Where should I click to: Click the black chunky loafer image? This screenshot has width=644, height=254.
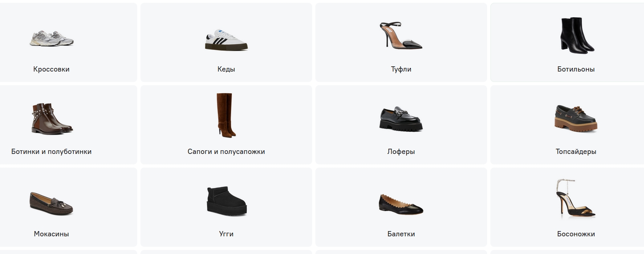click(401, 119)
